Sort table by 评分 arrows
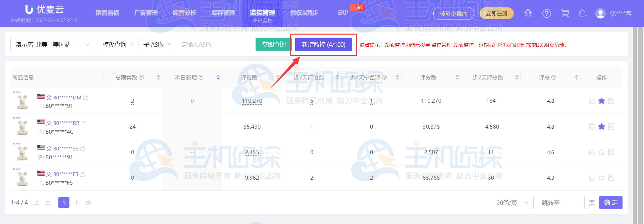Viewport: 644px width, 224px height. [577, 77]
